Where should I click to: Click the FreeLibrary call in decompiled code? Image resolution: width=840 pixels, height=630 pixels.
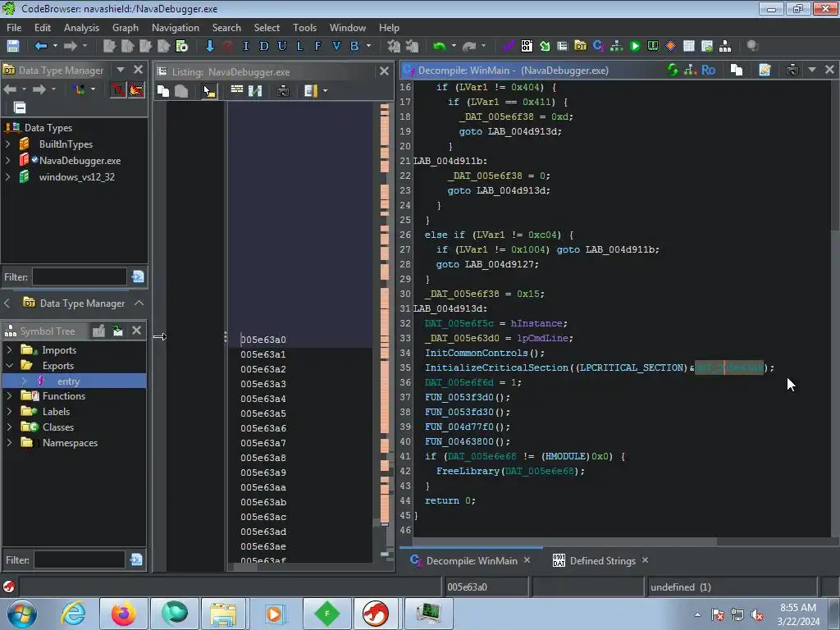[468, 471]
